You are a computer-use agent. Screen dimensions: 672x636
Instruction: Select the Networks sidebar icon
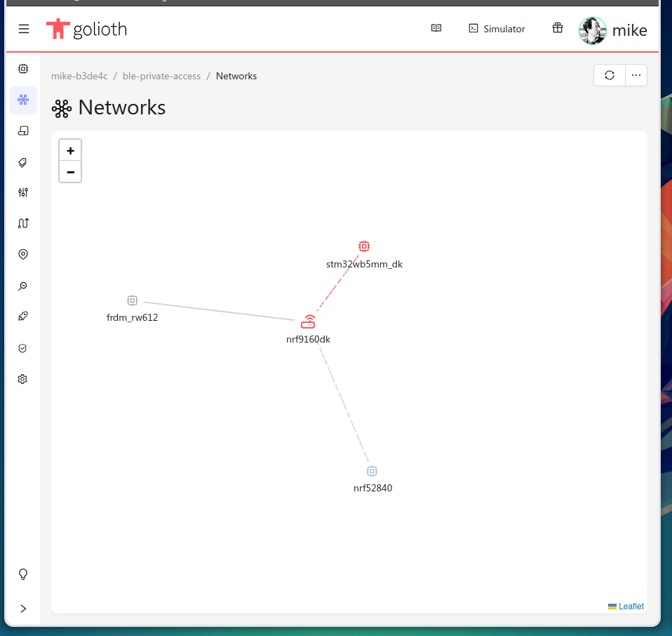23,100
